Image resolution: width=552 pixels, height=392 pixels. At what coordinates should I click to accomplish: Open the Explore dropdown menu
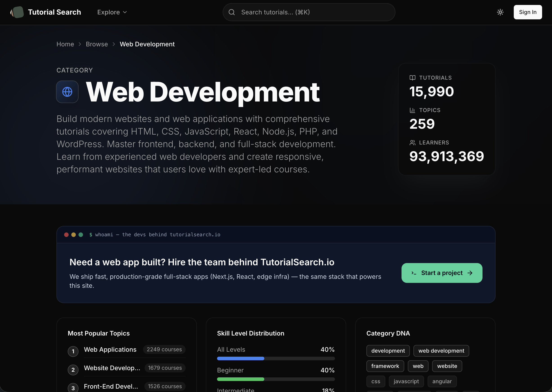(112, 12)
